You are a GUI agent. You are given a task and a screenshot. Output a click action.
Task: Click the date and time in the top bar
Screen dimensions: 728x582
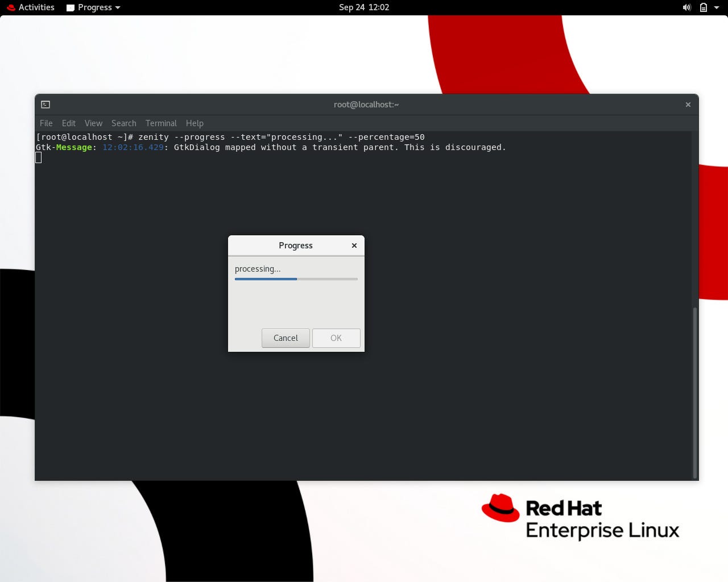(364, 7)
